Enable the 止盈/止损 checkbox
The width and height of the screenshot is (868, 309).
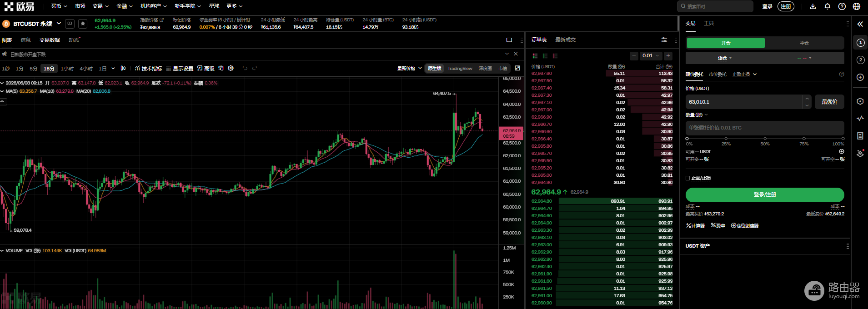(x=688, y=178)
